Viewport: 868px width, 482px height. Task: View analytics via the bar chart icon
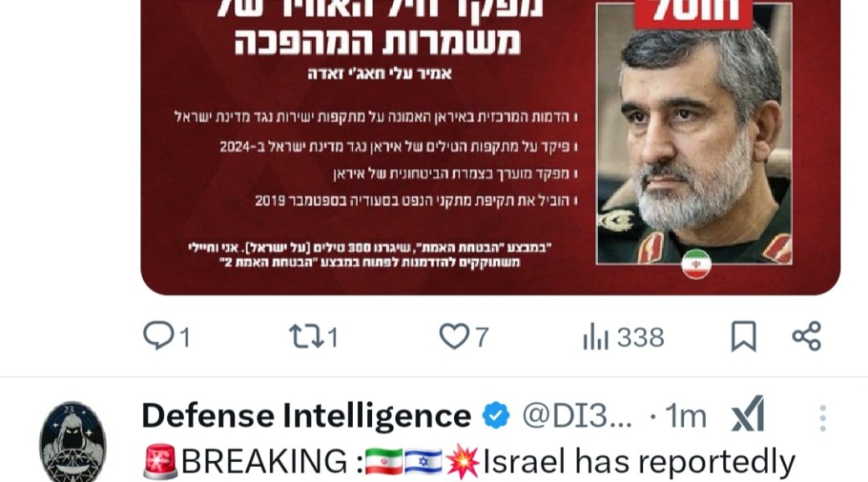click(x=595, y=336)
